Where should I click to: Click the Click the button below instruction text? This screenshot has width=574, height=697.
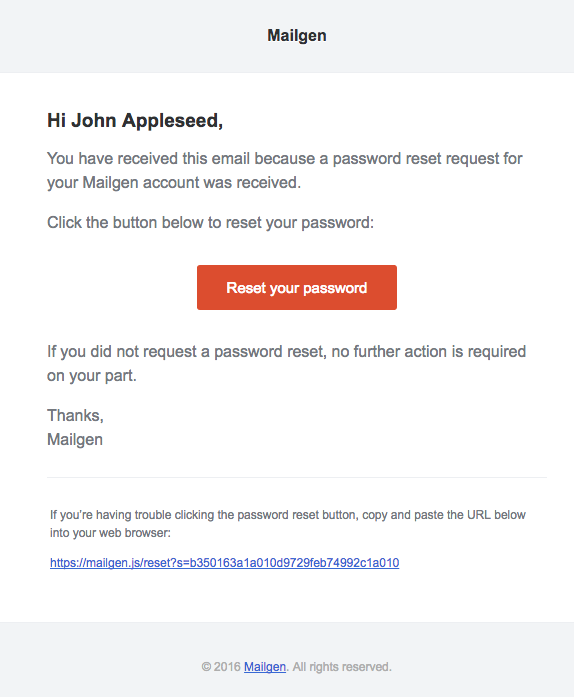point(210,223)
